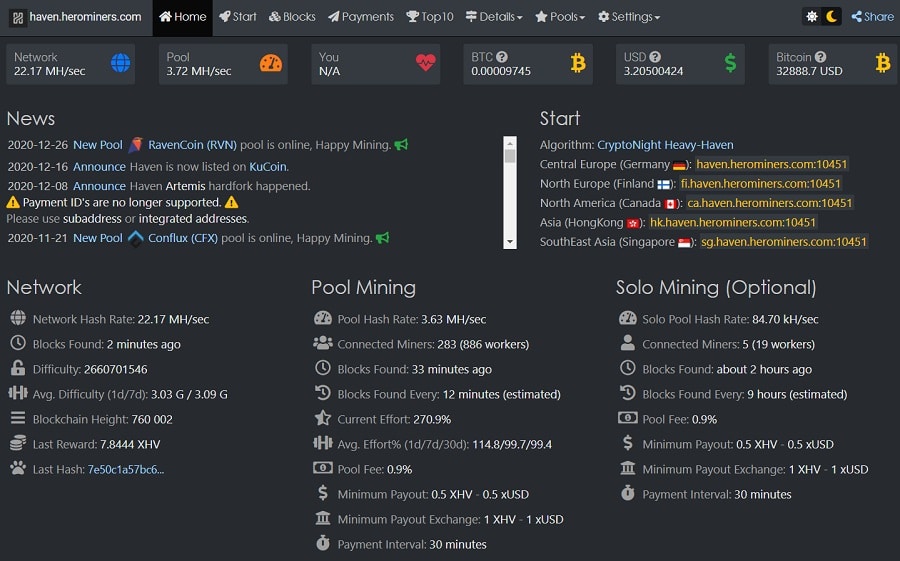Click the question mark icon beside BTC

502,57
